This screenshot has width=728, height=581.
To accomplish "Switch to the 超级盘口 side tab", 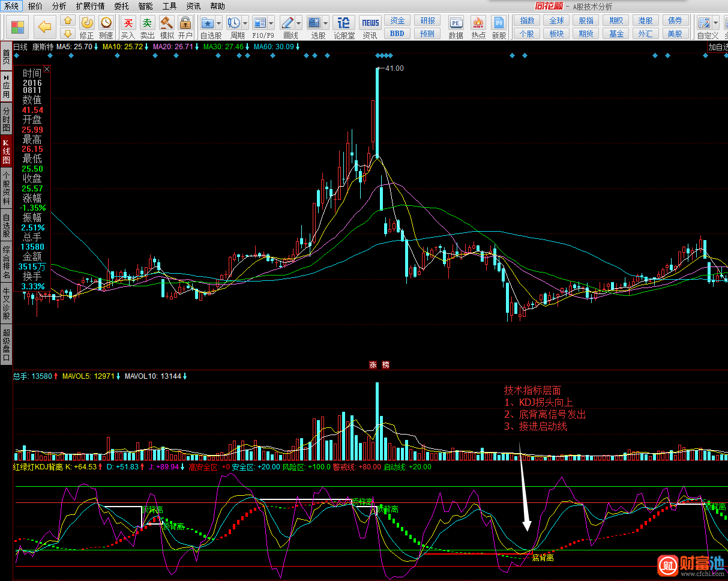I will [6, 344].
